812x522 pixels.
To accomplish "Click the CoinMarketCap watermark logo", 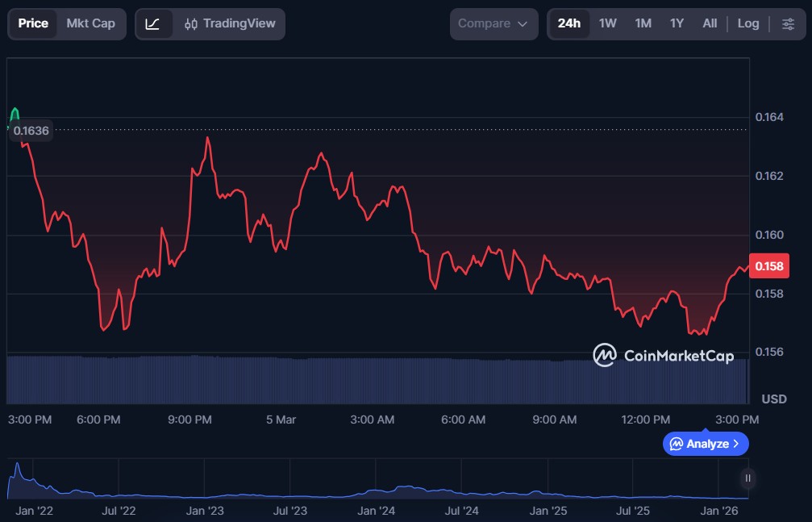I will [x=605, y=355].
